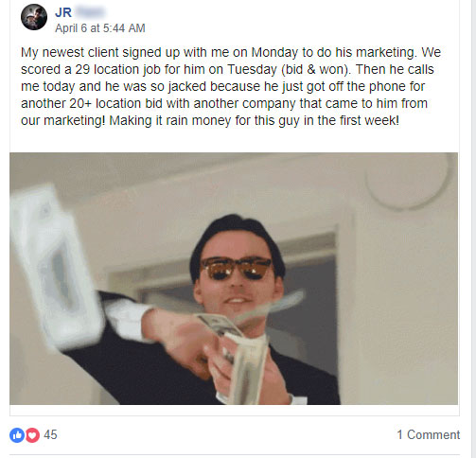Open the April 6 at 5:44 AM timestamp

[x=100, y=28]
